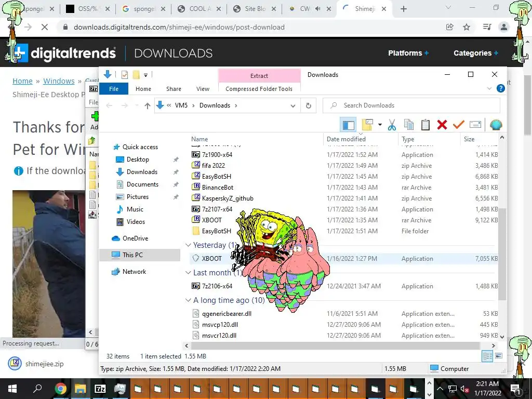Open the recent locations dropdown arrow
The width and height of the screenshot is (532, 399).
(x=137, y=105)
